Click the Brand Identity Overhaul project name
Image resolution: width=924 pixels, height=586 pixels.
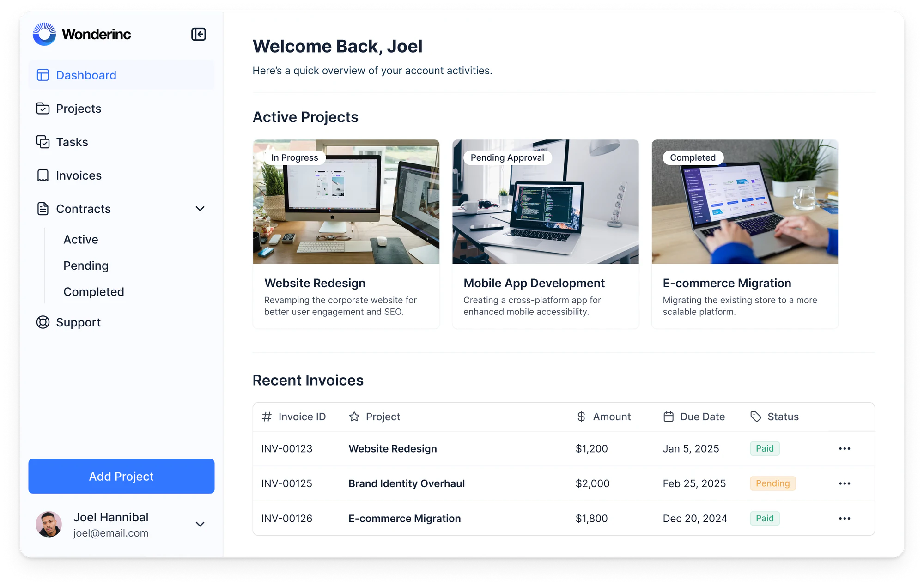pos(407,483)
